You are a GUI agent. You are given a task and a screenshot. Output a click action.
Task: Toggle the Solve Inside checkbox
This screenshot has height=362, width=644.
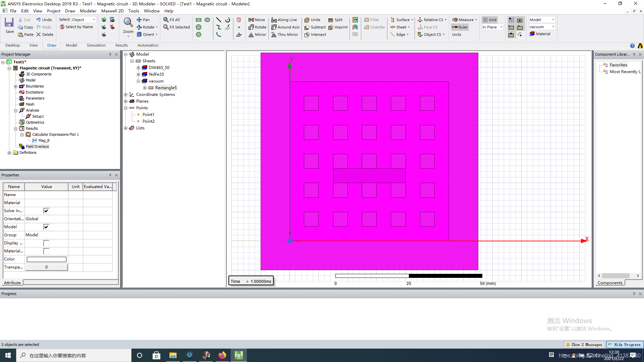pos(46,211)
